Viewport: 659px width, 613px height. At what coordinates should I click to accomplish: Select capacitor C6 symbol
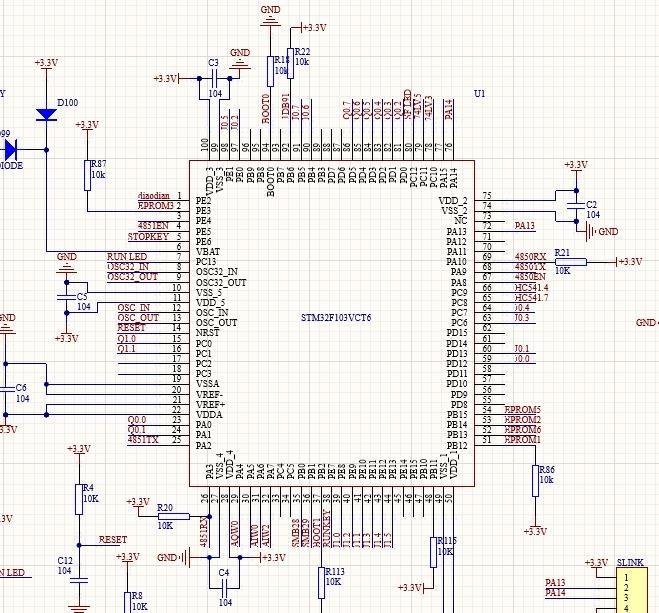click(5, 389)
